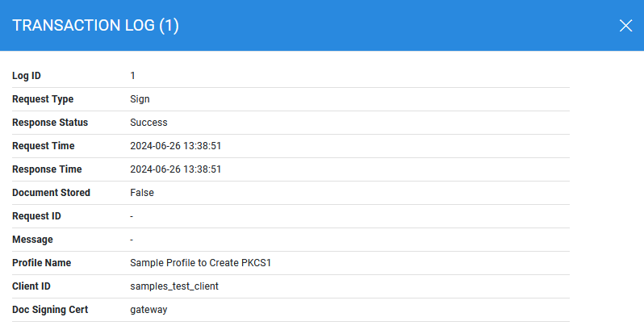Select the Response Time timestamp value
Viewport: 644px width, 334px height.
(175, 169)
